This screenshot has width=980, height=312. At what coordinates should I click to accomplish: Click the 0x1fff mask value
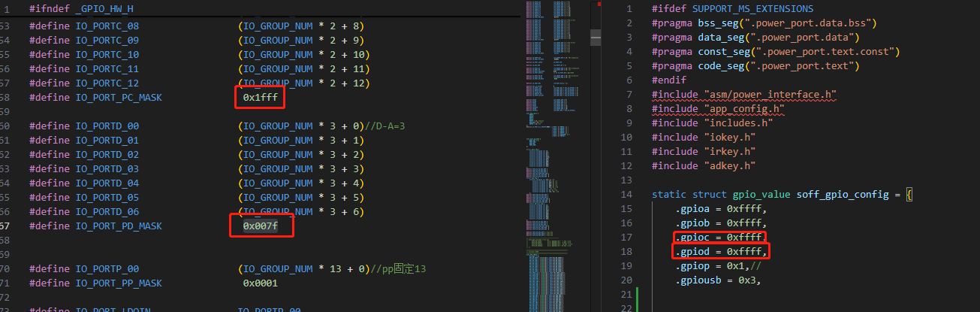tap(260, 98)
